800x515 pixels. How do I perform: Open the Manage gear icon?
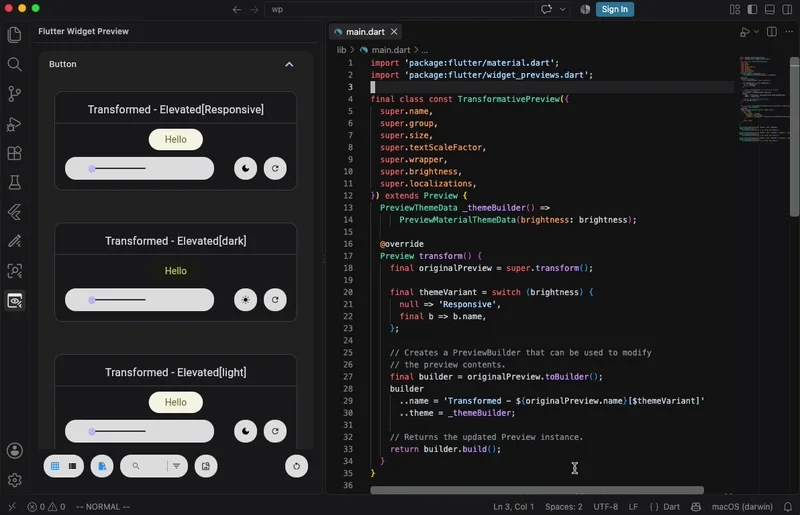pos(14,480)
